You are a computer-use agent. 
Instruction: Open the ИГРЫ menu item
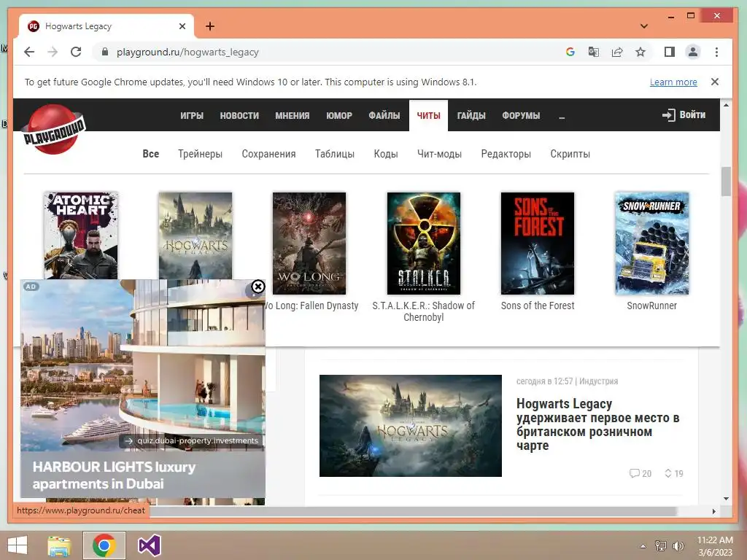click(192, 115)
